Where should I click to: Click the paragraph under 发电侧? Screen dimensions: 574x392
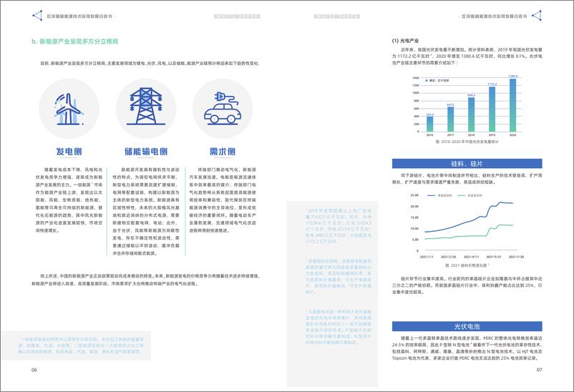(69, 200)
